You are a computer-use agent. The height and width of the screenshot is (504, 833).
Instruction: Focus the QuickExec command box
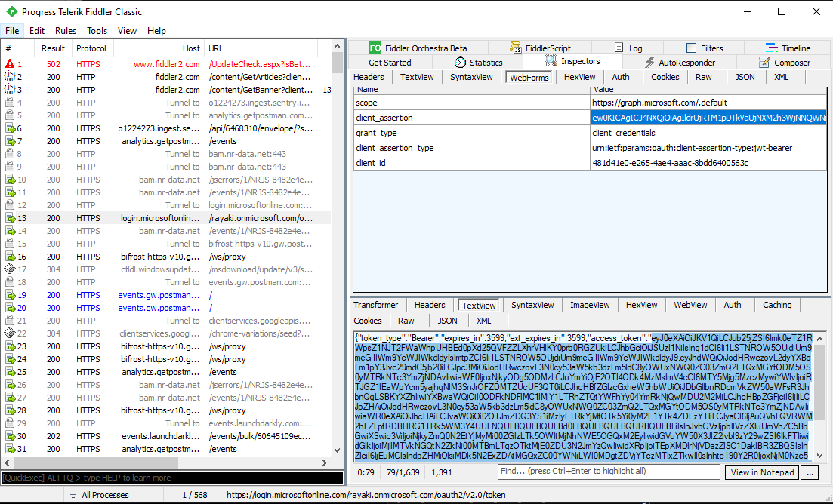point(172,478)
